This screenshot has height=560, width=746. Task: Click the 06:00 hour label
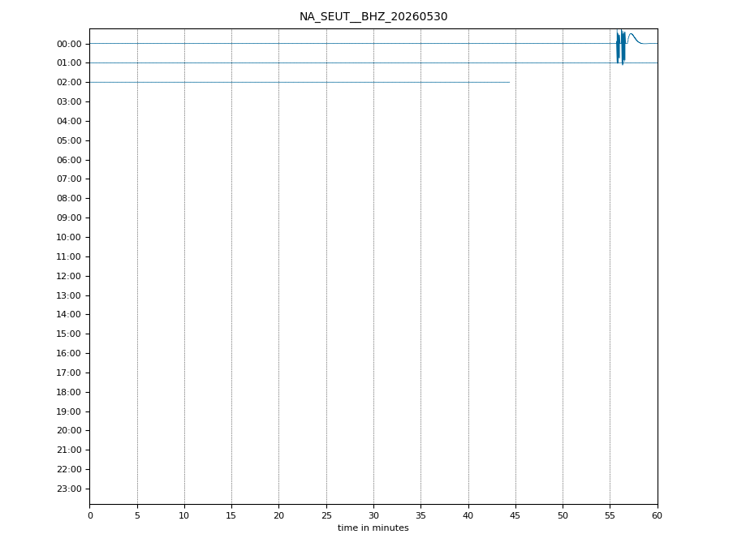69,160
